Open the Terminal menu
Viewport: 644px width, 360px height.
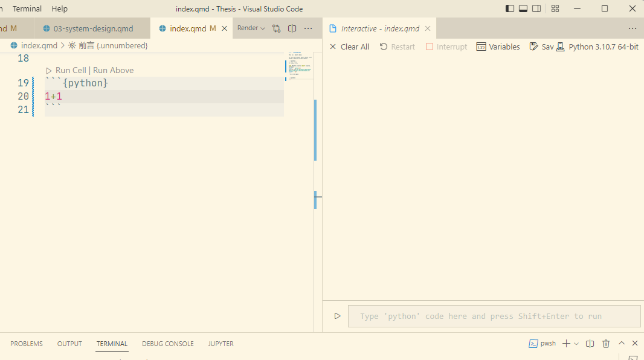click(x=27, y=8)
